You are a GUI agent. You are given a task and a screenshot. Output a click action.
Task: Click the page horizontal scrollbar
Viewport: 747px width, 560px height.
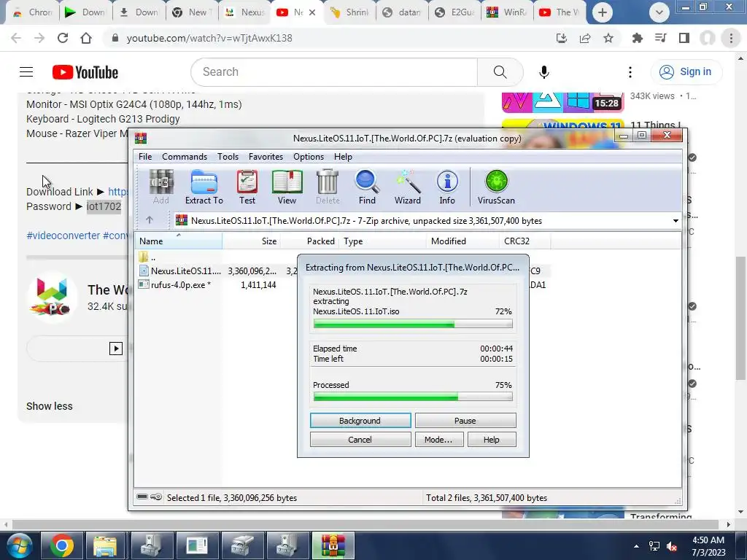click(x=365, y=524)
